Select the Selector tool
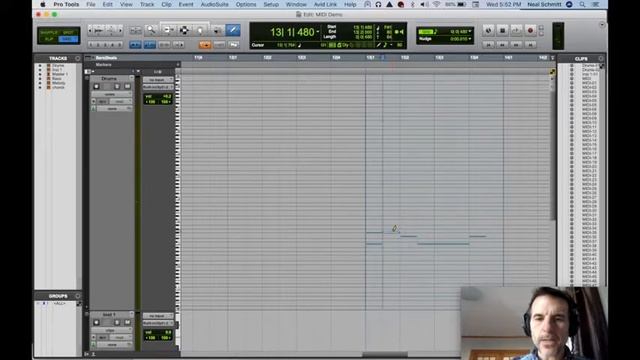The width and height of the screenshot is (640, 360). click(184, 30)
